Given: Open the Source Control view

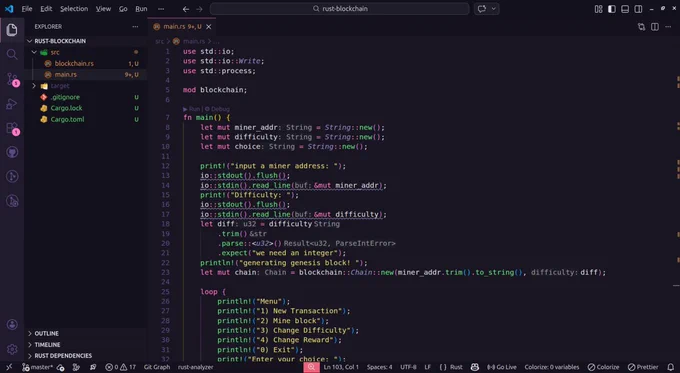Looking at the screenshot, I should (x=13, y=79).
